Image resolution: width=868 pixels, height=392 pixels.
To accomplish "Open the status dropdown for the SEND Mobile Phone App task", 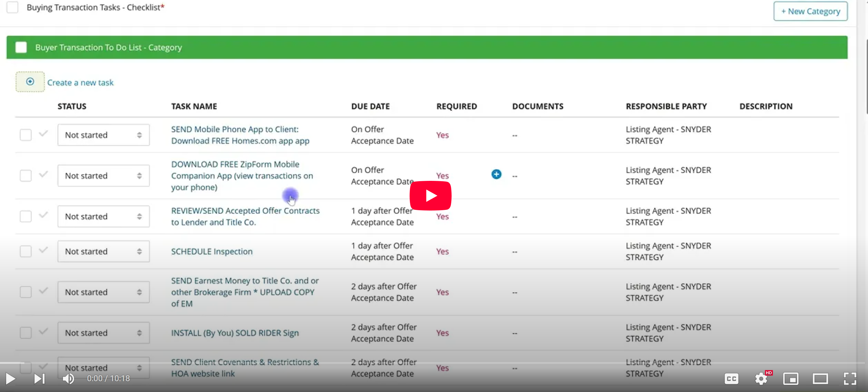I will click(103, 135).
